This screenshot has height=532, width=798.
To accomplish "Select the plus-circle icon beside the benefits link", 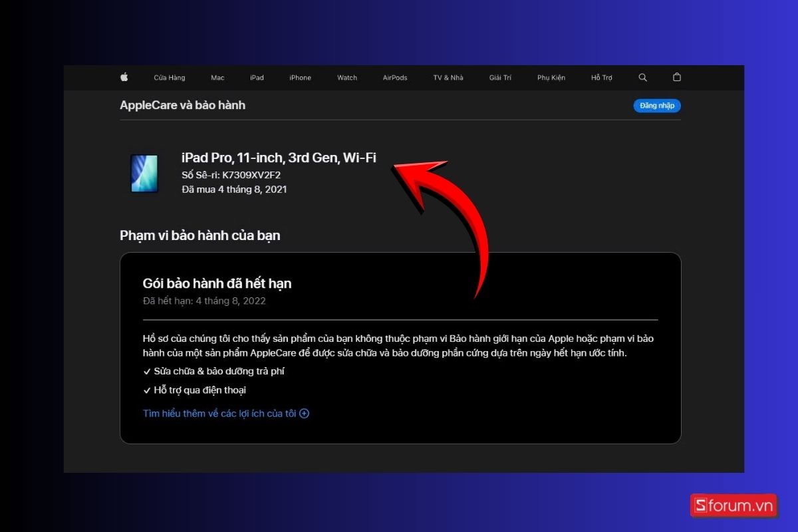I will tap(305, 413).
